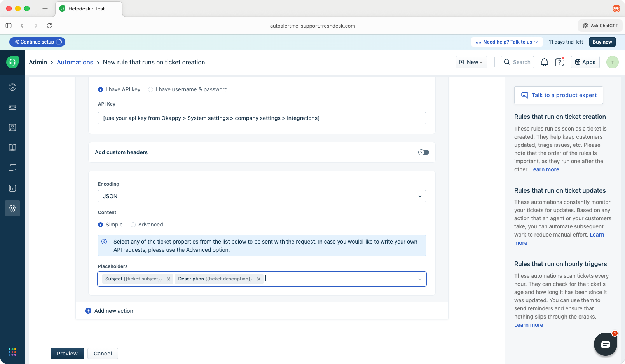Click Talk to a product expert
Screen dimensions: 625x364
[x=559, y=95]
